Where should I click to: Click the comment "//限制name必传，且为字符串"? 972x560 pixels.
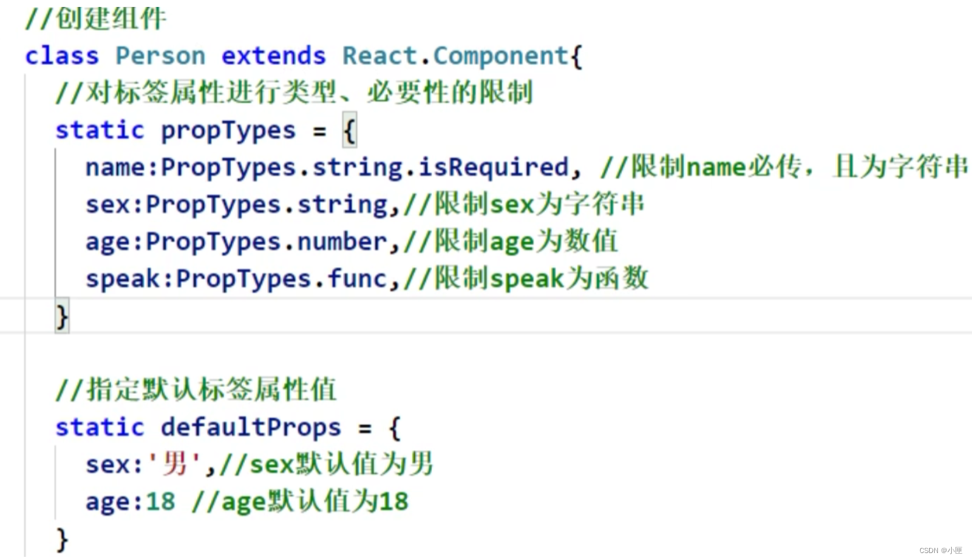(784, 167)
